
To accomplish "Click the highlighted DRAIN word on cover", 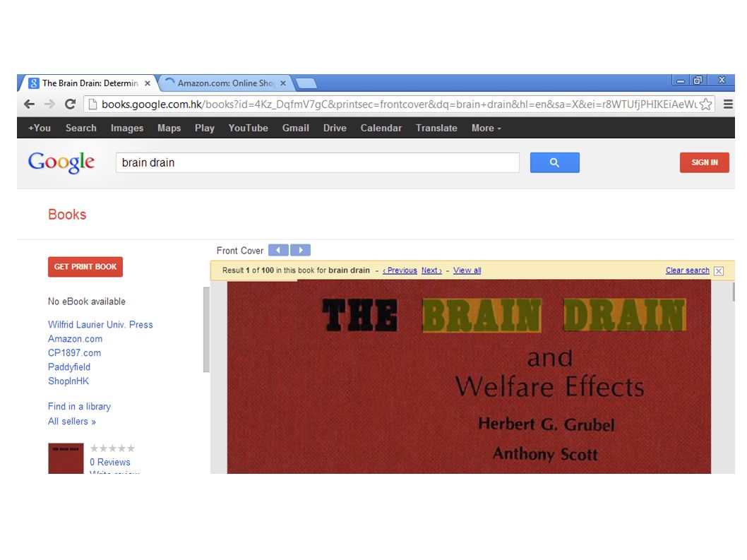I will coord(625,315).
